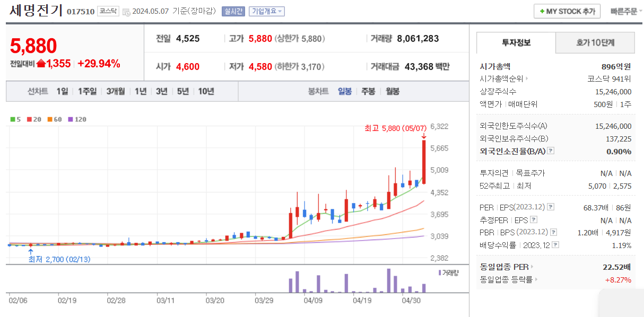Click the 저가 price 4,580
The image size is (644, 317).
[260, 67]
